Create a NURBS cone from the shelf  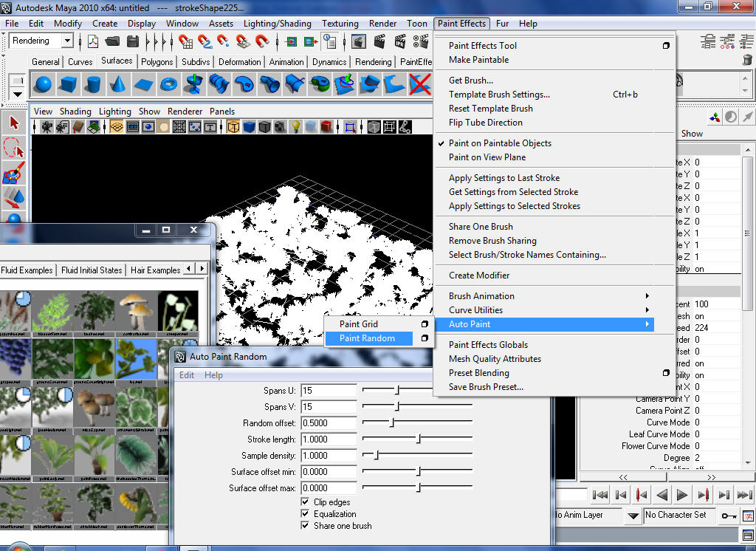(x=117, y=84)
